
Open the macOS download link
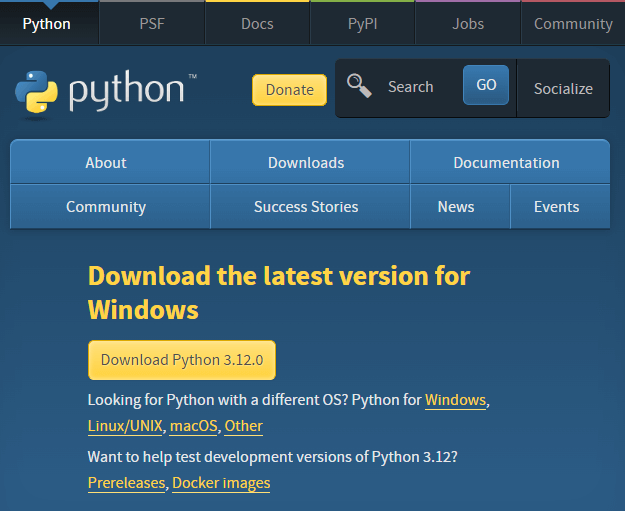pyautogui.click(x=193, y=426)
